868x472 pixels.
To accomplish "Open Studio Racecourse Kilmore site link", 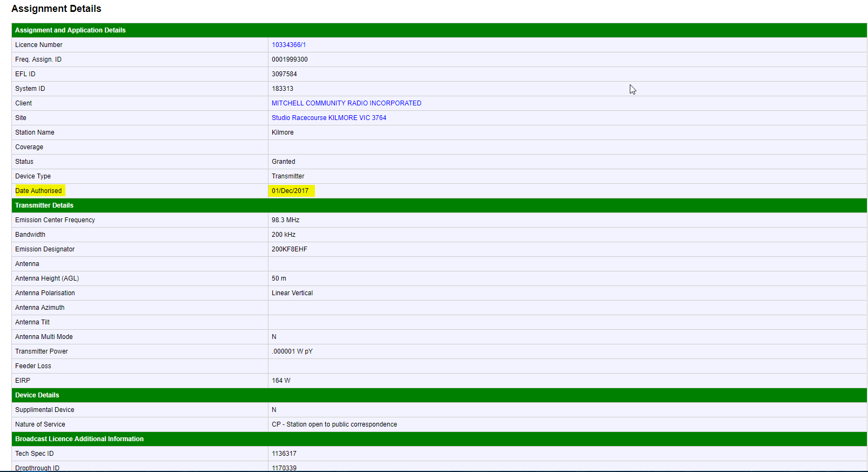I will pos(328,118).
